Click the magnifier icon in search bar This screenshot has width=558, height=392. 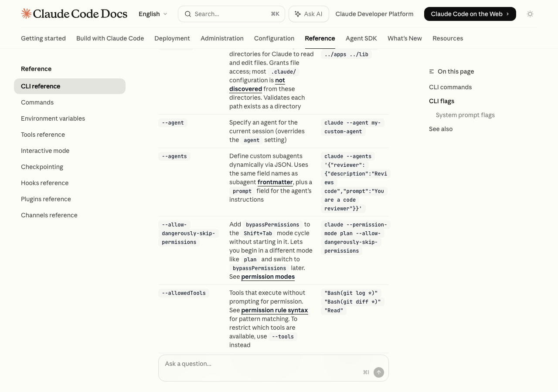[188, 14]
